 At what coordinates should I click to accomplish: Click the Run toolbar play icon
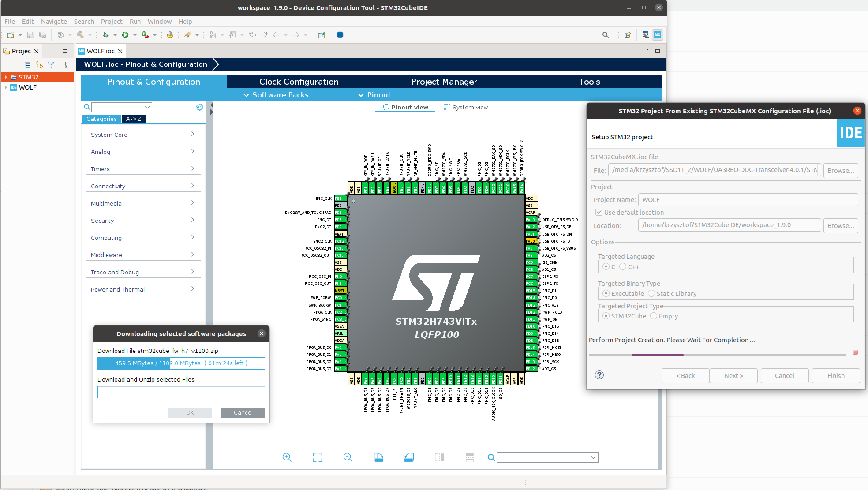point(125,35)
